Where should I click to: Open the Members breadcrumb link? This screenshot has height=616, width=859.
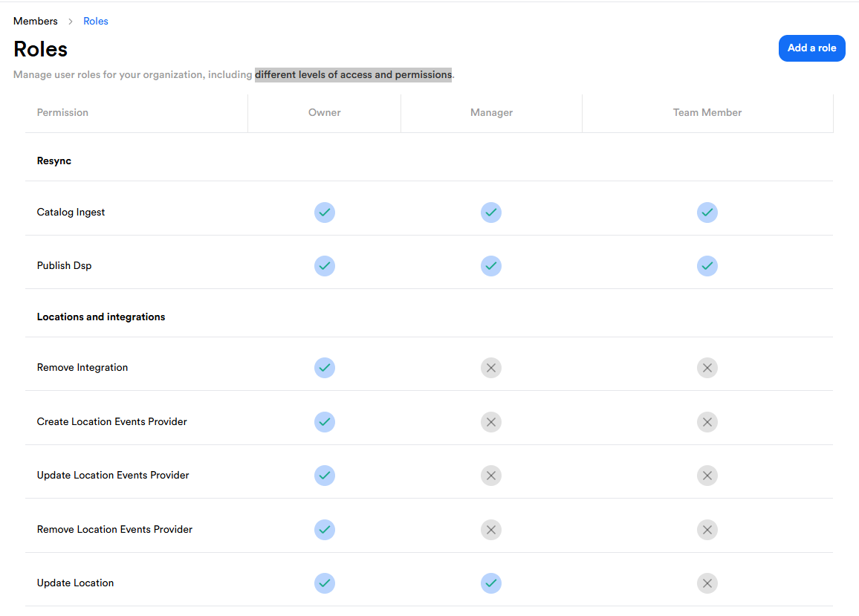click(x=35, y=22)
